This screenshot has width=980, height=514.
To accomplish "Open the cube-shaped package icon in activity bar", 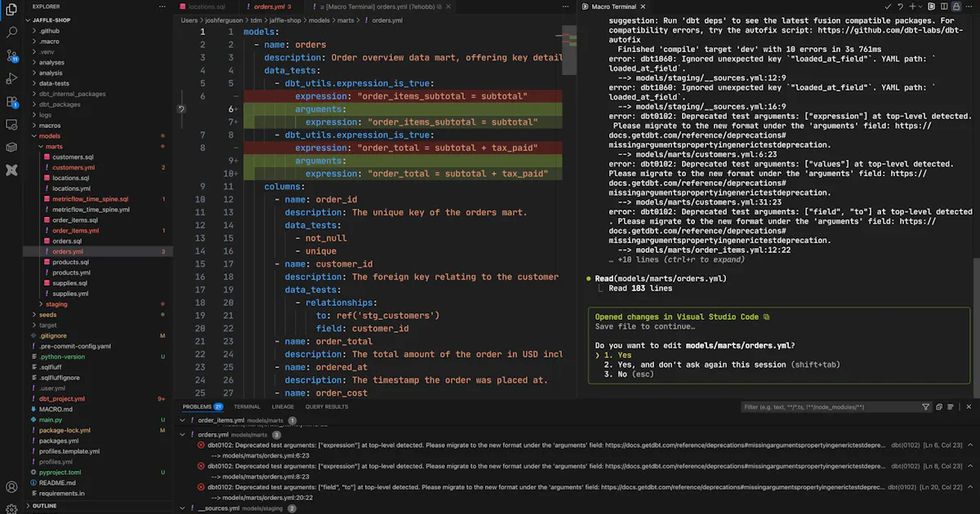I will tap(11, 148).
